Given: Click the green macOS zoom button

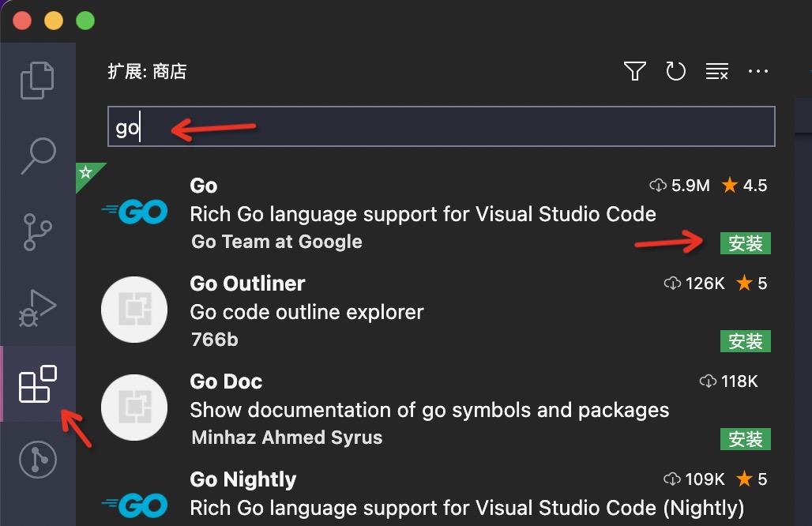Looking at the screenshot, I should pos(84,21).
